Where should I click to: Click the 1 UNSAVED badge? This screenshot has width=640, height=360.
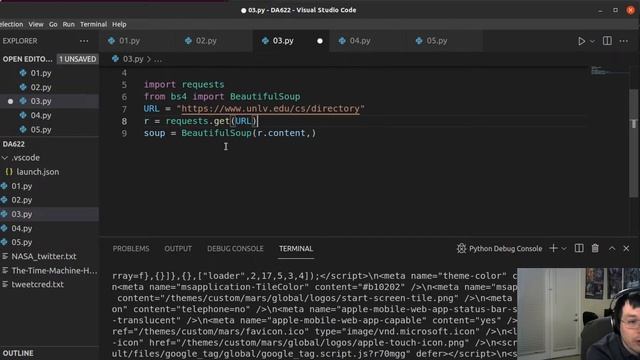pos(78,59)
